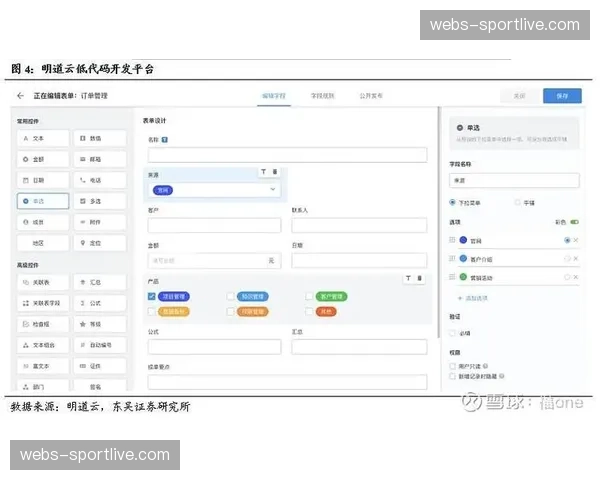
Task: Click the 名称 input field in form
Action: point(287,155)
